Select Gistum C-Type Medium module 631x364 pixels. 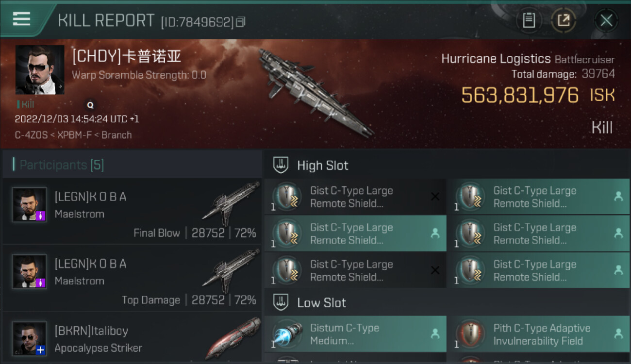355,334
